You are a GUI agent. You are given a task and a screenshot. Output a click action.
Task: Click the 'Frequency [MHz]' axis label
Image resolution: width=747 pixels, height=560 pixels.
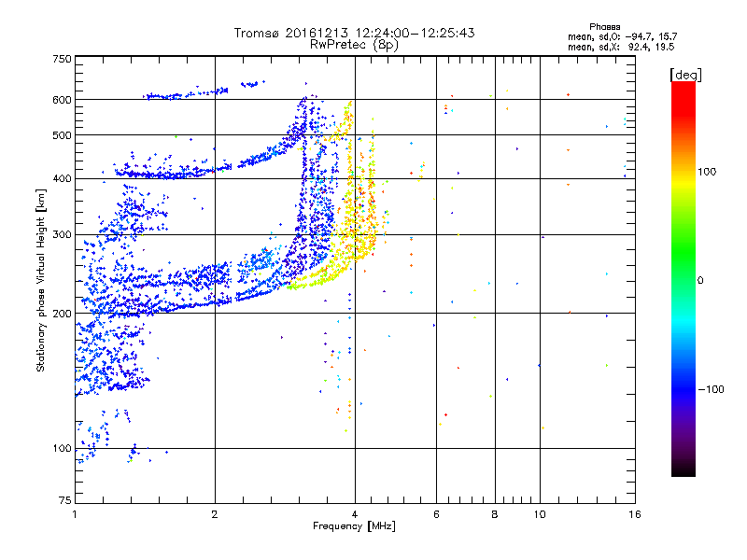354,526
